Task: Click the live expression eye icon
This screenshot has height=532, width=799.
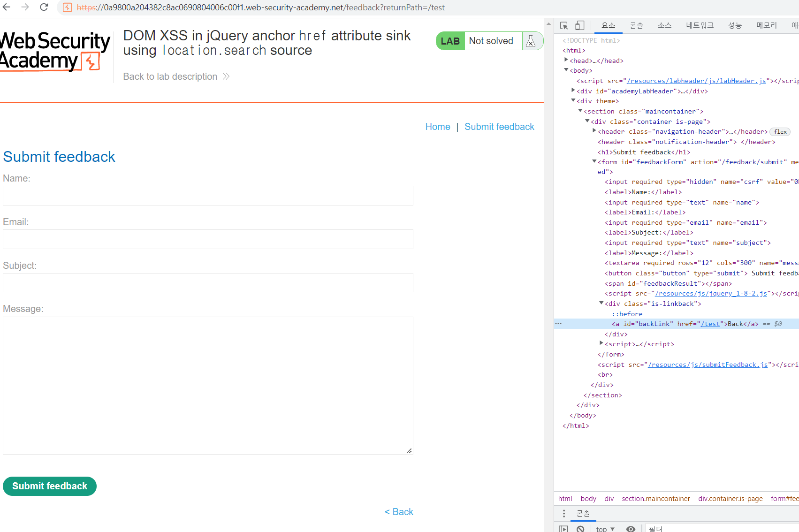Action: 631,529
